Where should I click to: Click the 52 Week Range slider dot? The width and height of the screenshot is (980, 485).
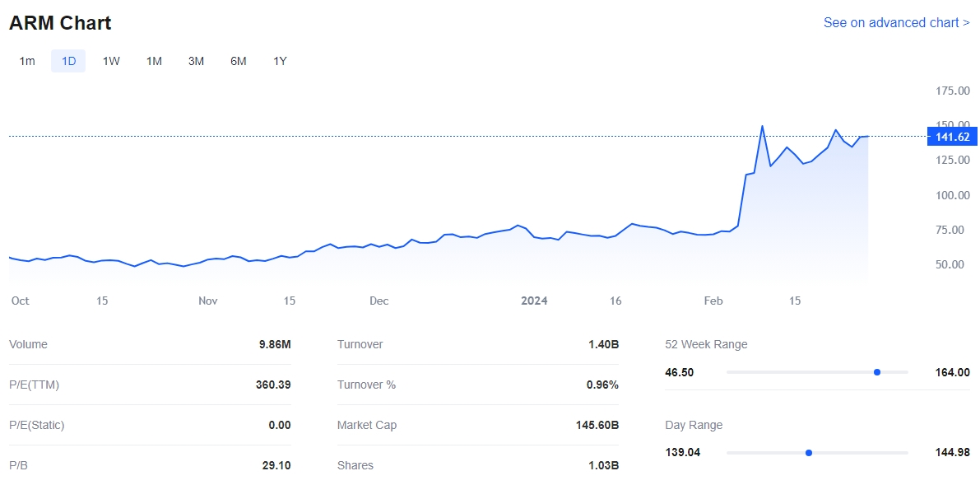(877, 372)
